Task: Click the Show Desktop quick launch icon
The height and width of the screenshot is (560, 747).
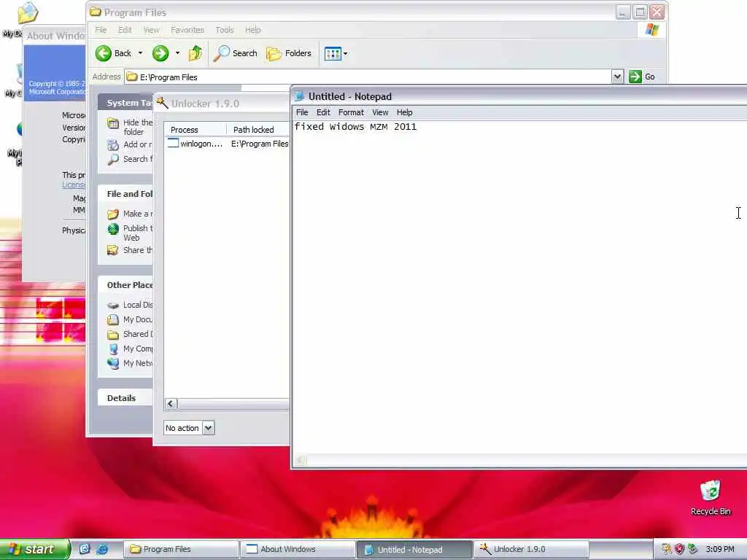Action: coord(85,549)
